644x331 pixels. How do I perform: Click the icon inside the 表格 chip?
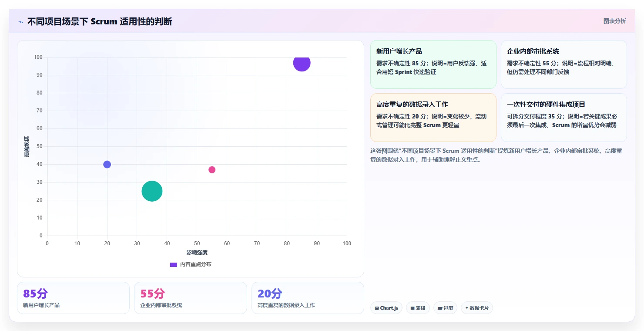[x=412, y=308]
